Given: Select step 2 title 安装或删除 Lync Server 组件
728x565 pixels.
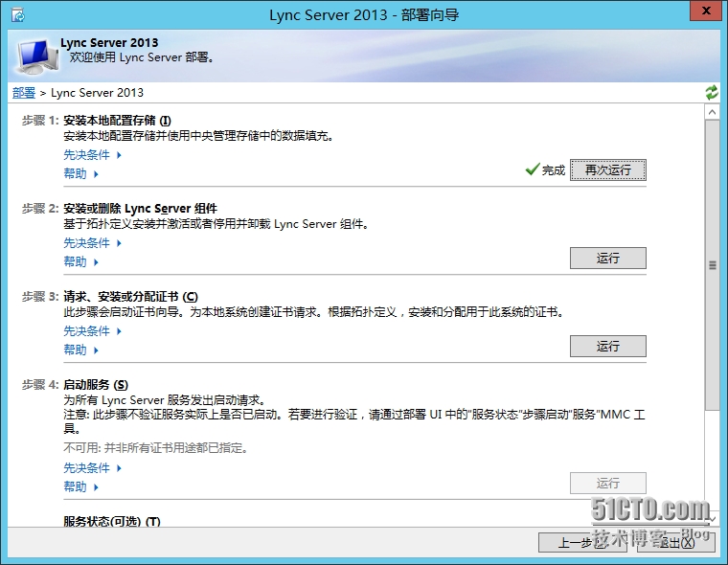Looking at the screenshot, I should tap(140, 209).
